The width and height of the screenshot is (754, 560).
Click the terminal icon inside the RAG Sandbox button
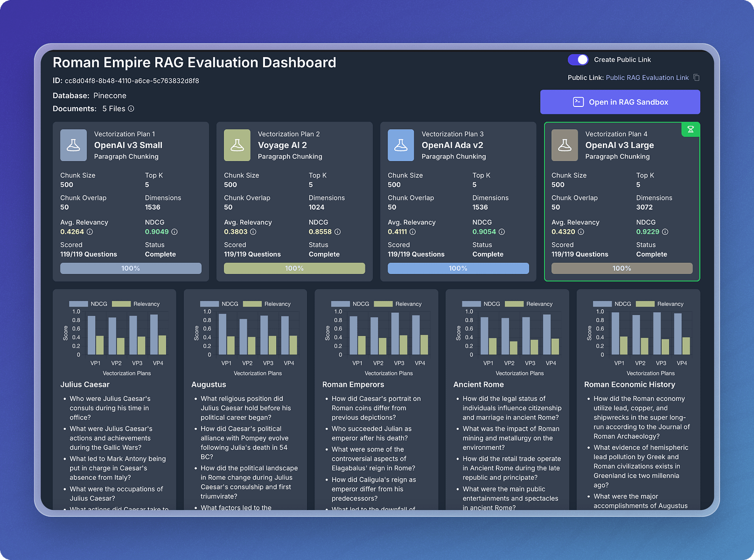[579, 102]
